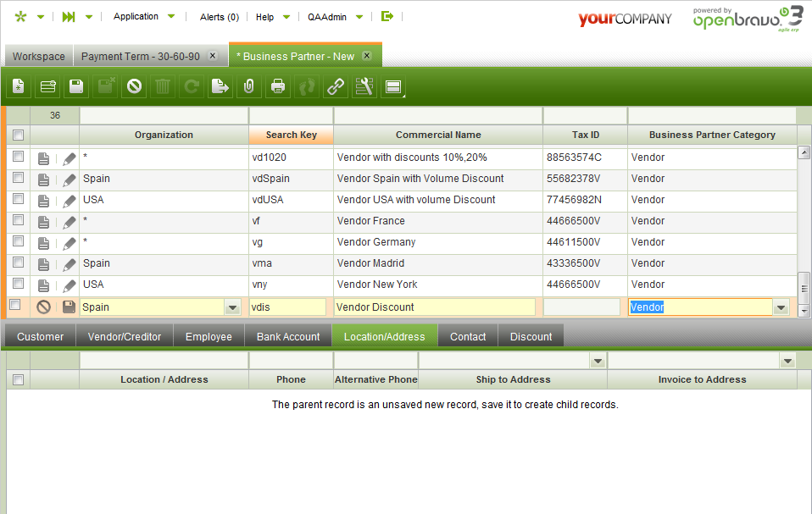812x514 pixels.
Task: Open form view for Vendor Madrid row
Action: [x=43, y=265]
